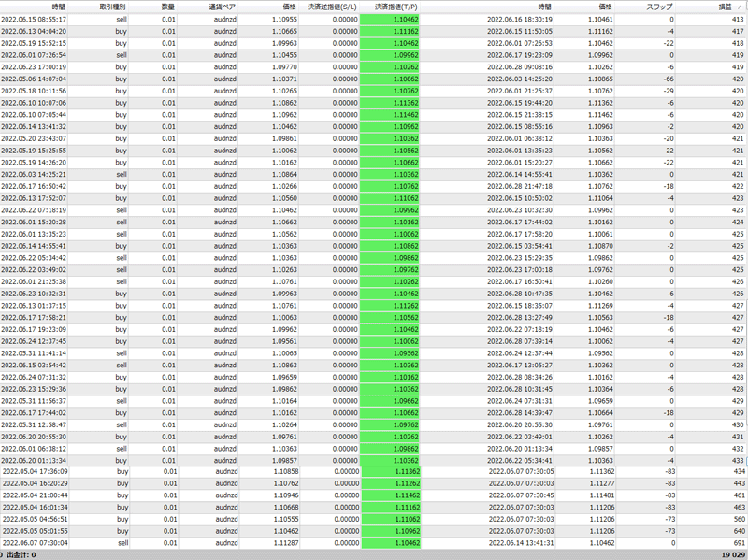This screenshot has height=560, width=748.
Task: Select the open time 2022.06.20 01:13:34
Action: (x=34, y=461)
